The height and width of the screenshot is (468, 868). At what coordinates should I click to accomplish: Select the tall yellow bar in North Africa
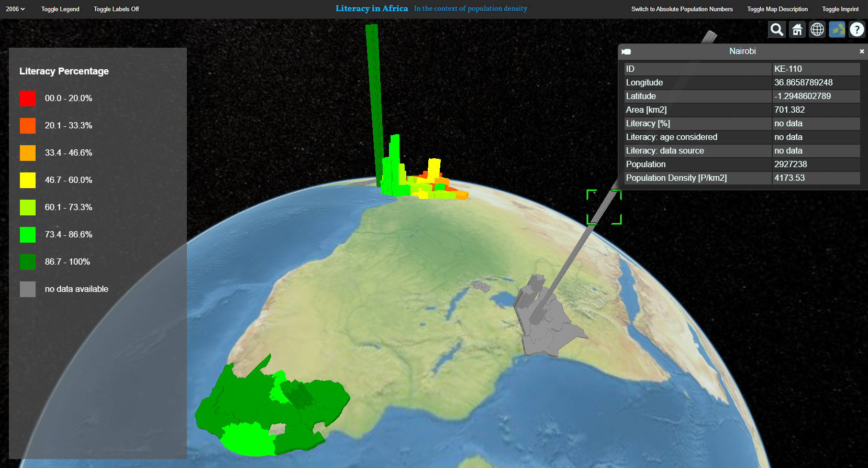point(434,170)
